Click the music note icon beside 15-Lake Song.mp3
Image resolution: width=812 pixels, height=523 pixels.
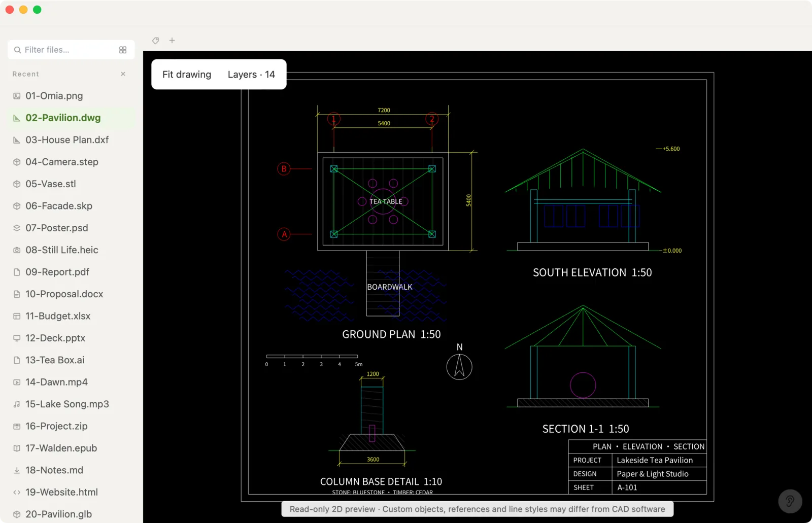click(17, 404)
